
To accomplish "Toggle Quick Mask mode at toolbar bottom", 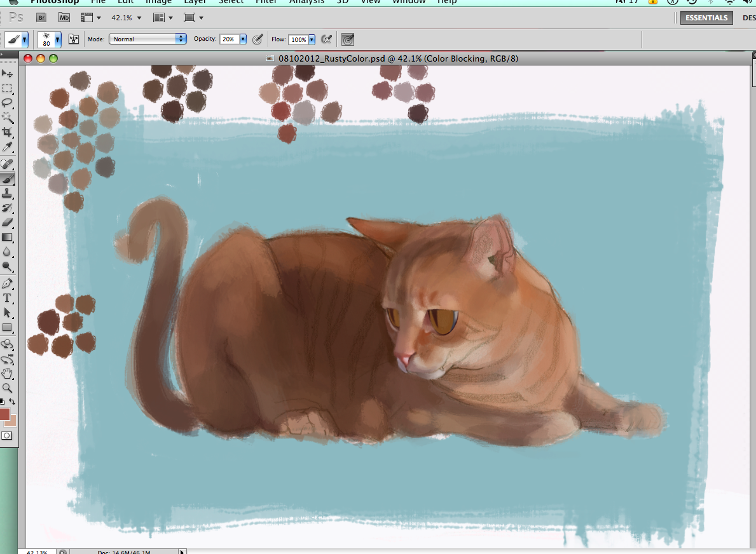I will [x=8, y=436].
